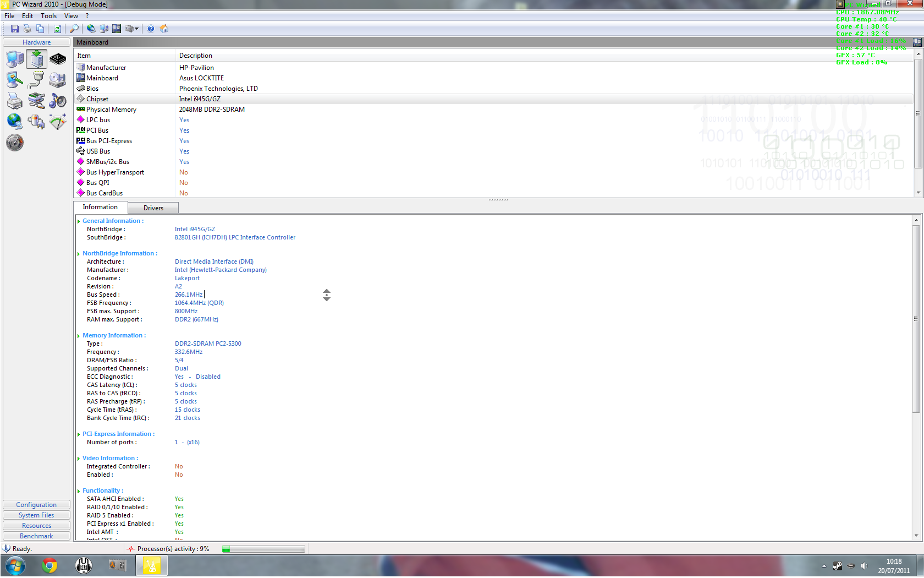Click the upper list vertical scrollbar

918,113
